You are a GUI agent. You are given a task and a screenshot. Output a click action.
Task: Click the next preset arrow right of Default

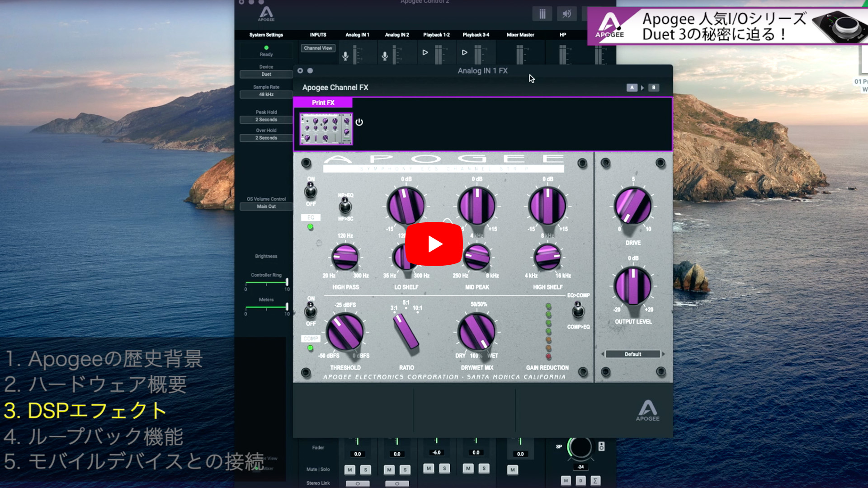pyautogui.click(x=664, y=354)
